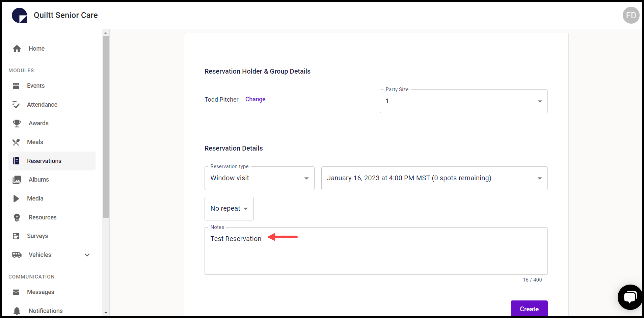The height and width of the screenshot is (318, 644).
Task: Click the Reservation Holder & Group Details heading
Action: 258,71
